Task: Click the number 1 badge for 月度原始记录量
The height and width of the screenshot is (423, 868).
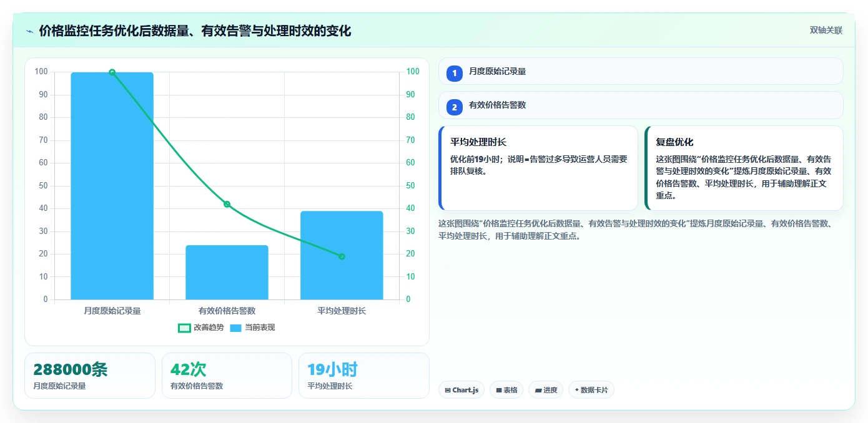Action: pyautogui.click(x=455, y=73)
